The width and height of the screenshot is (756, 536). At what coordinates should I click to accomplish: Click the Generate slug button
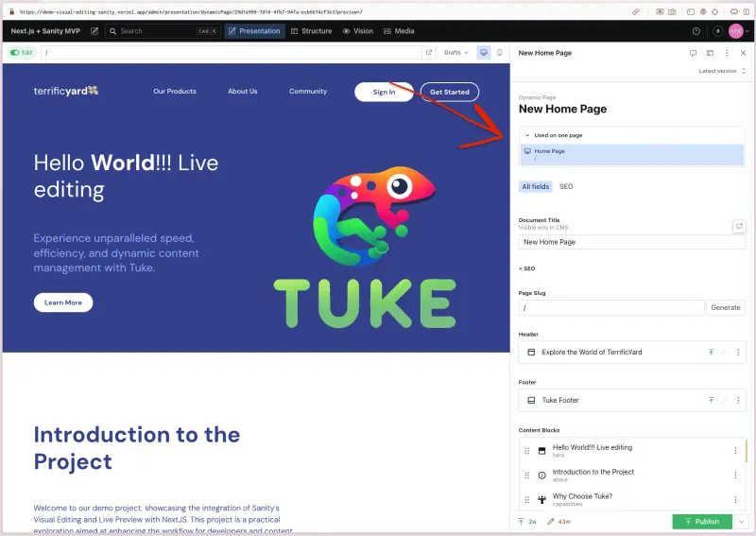point(726,307)
